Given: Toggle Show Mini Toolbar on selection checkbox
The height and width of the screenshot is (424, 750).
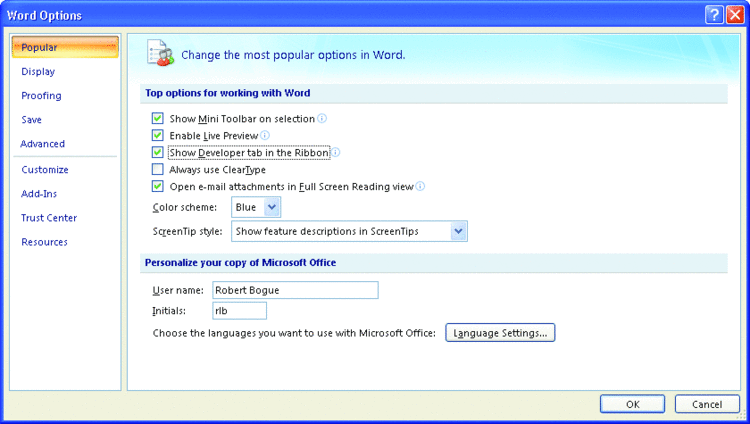Looking at the screenshot, I should coord(157,118).
